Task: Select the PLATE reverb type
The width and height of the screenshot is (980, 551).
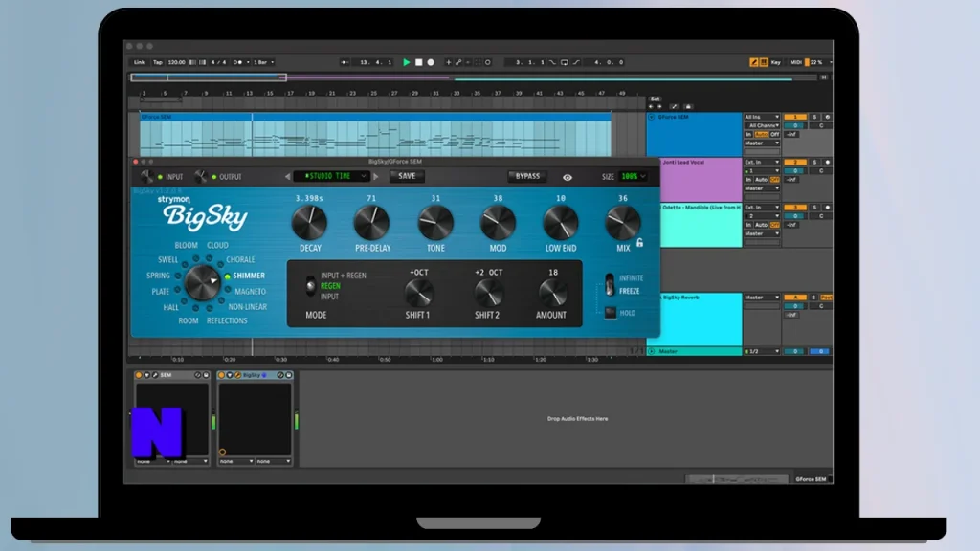Action: click(160, 292)
